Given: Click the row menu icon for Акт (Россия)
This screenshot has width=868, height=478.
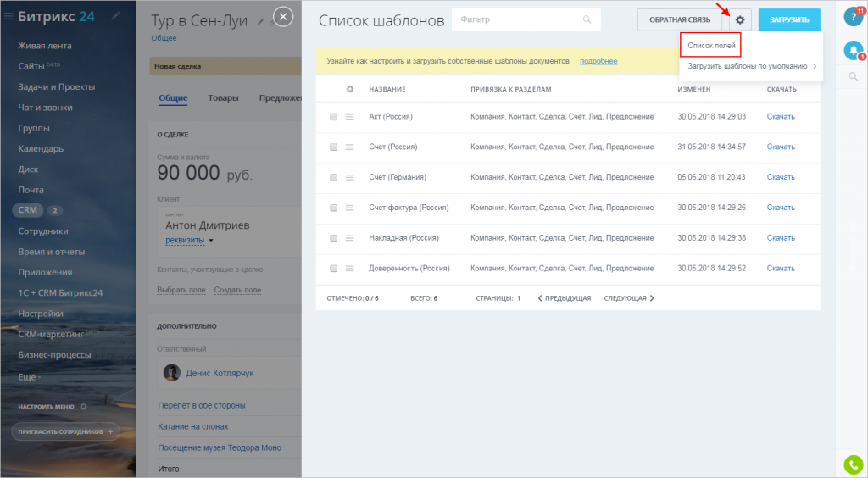Looking at the screenshot, I should [349, 117].
